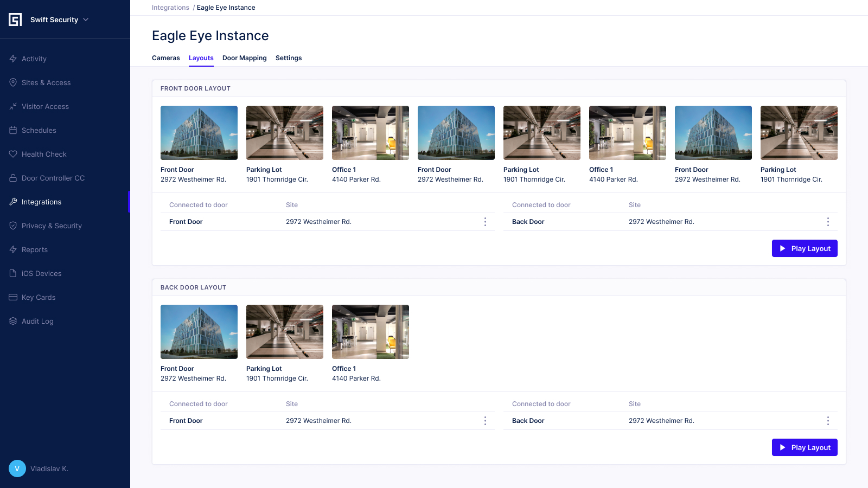This screenshot has width=868, height=488.
Task: Open Activity via its lightning icon
Action: 13,59
